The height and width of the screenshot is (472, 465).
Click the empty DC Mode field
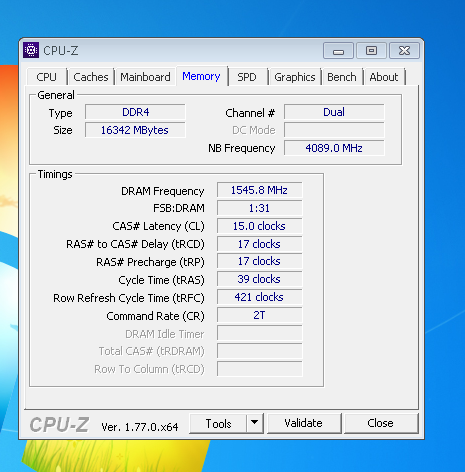334,130
